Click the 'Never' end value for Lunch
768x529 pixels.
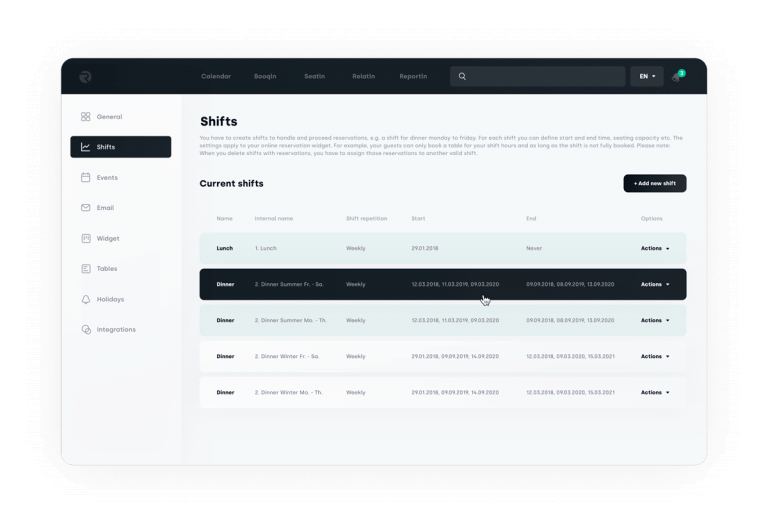click(534, 248)
